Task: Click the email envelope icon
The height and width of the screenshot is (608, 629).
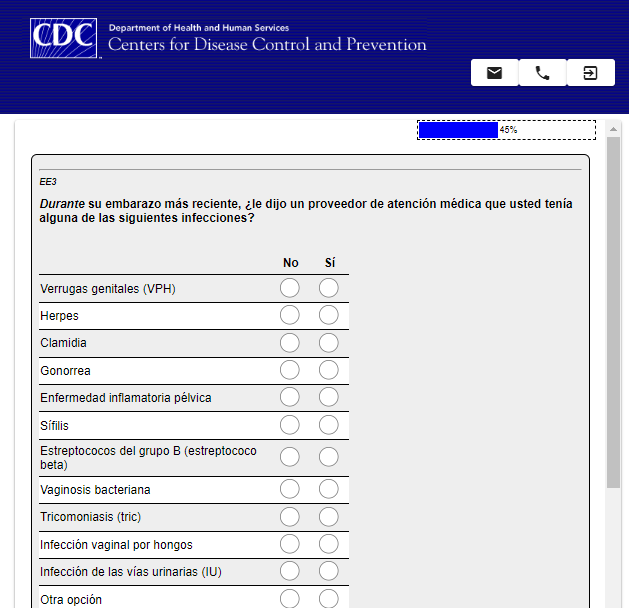Action: [x=494, y=73]
